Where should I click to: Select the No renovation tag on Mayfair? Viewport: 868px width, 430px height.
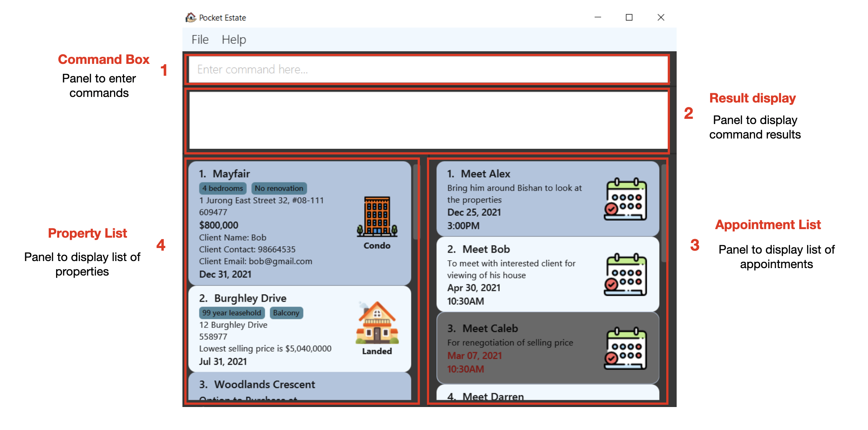279,188
